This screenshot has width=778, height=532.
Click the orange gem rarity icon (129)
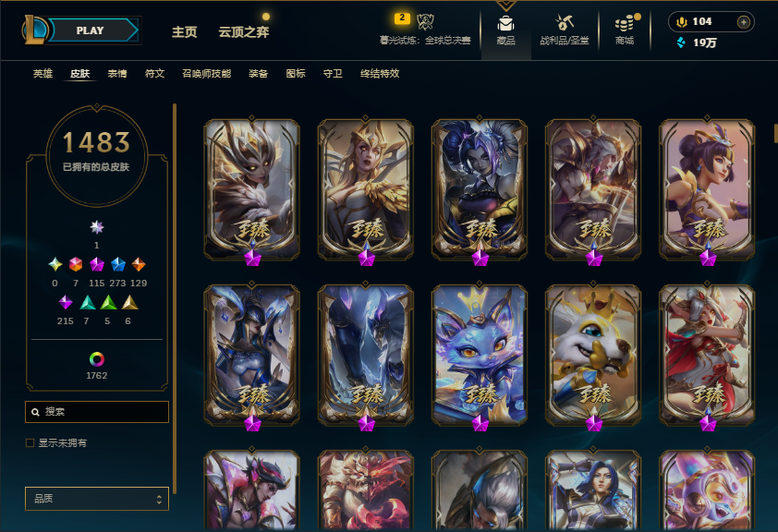click(139, 264)
